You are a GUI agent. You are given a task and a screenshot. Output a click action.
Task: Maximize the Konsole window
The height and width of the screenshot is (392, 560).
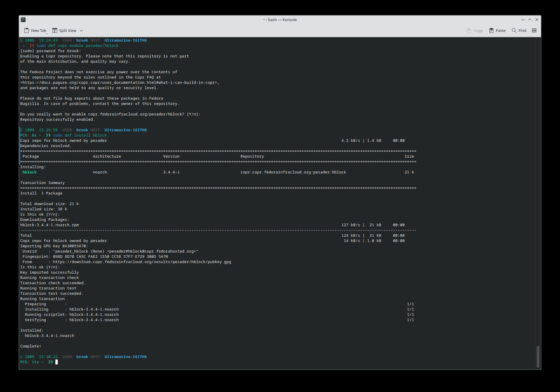click(x=530, y=20)
